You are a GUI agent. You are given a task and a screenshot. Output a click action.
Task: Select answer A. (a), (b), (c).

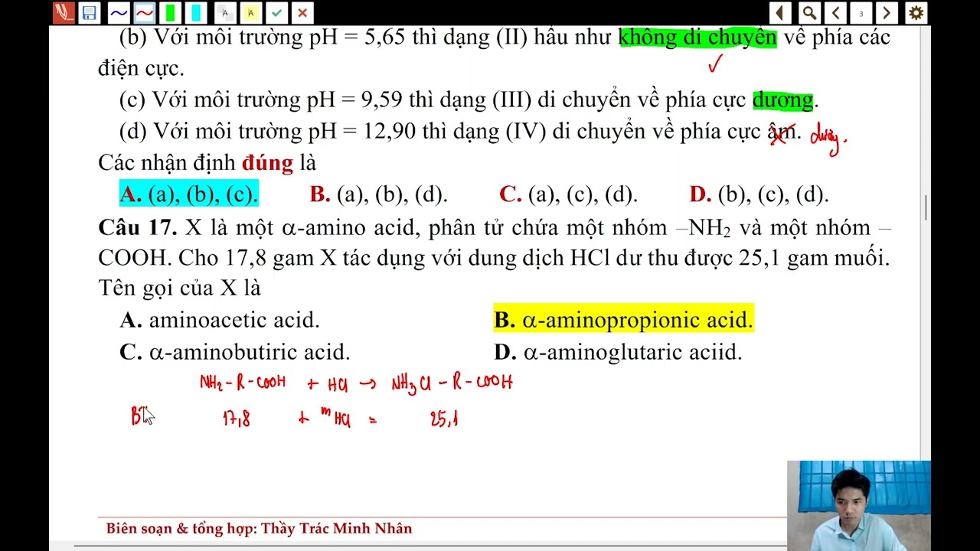(188, 194)
